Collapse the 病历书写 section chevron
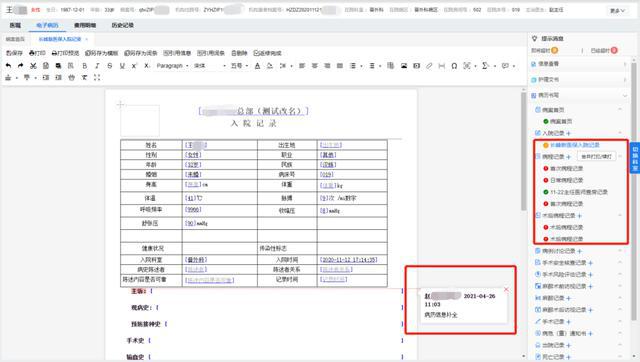This screenshot has height=362, width=640. 624,95
